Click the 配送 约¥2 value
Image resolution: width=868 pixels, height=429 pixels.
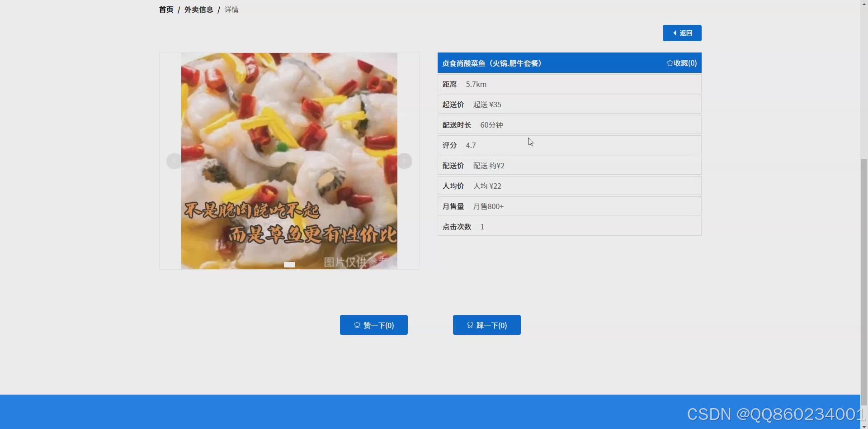489,166
